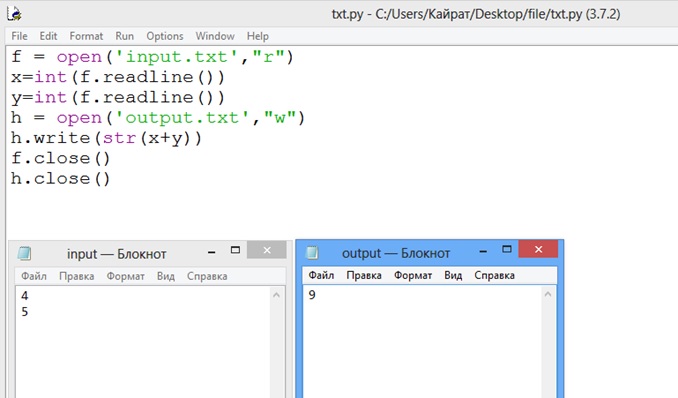Screen dimensions: 678x398
Task: Open Вид menu in output Notepad
Action: (453, 275)
